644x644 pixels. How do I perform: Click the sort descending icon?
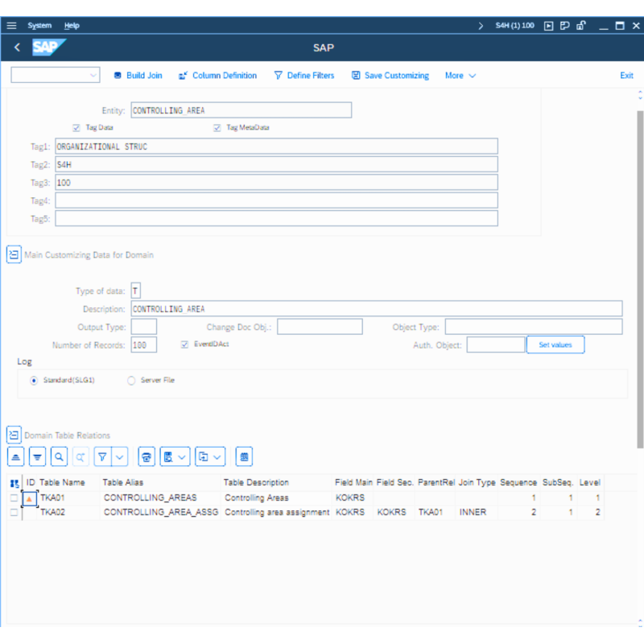coord(37,456)
